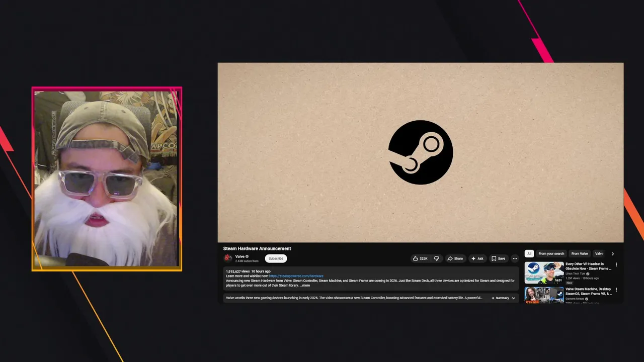The image size is (644, 362).
Task: Open the three-dot more actions menu
Action: coord(515,258)
